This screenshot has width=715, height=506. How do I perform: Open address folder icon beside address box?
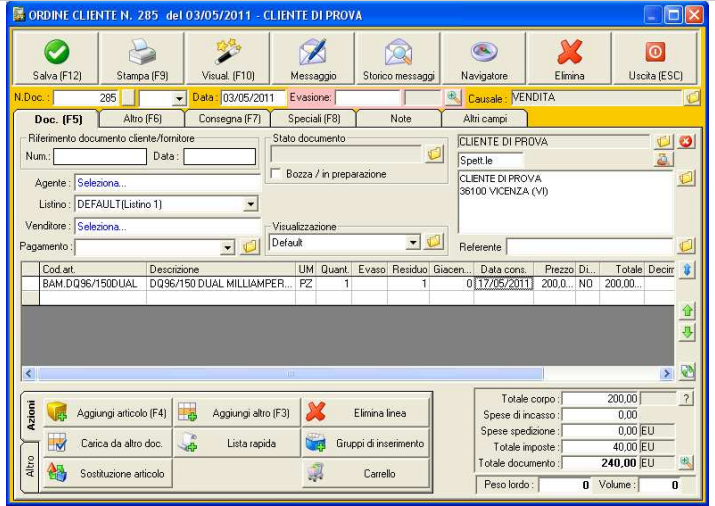686,178
